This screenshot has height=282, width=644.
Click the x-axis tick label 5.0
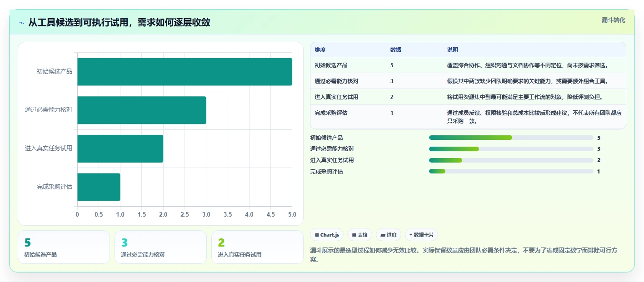pyautogui.click(x=292, y=214)
